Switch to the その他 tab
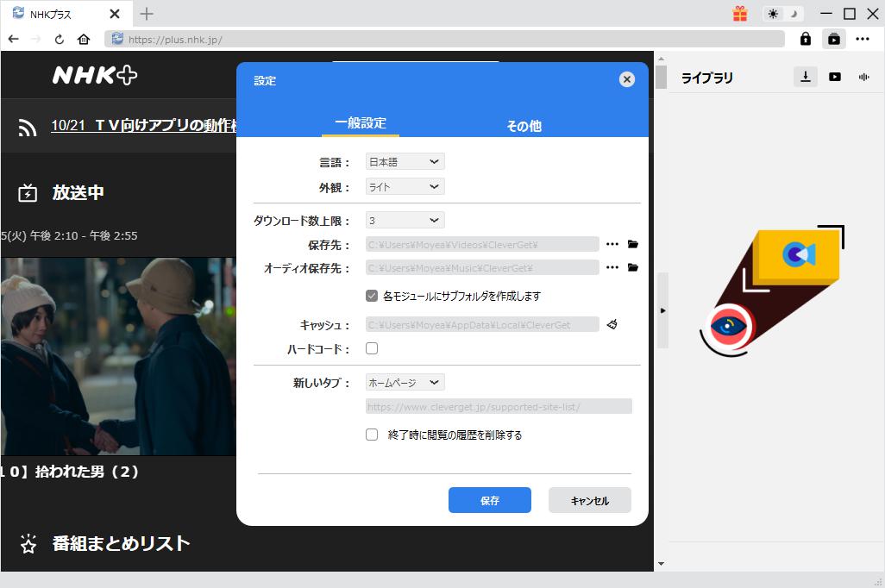The width and height of the screenshot is (885, 588). pyautogui.click(x=524, y=126)
